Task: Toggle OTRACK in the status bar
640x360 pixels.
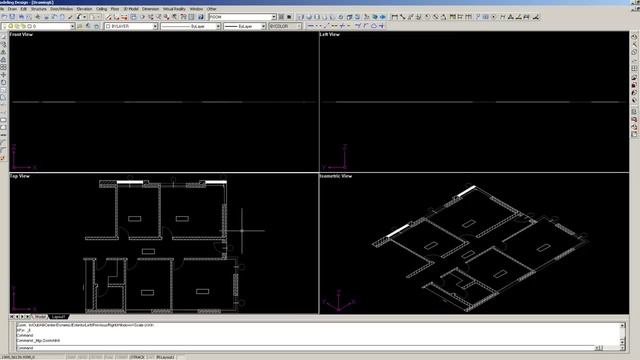Action: click(137, 357)
